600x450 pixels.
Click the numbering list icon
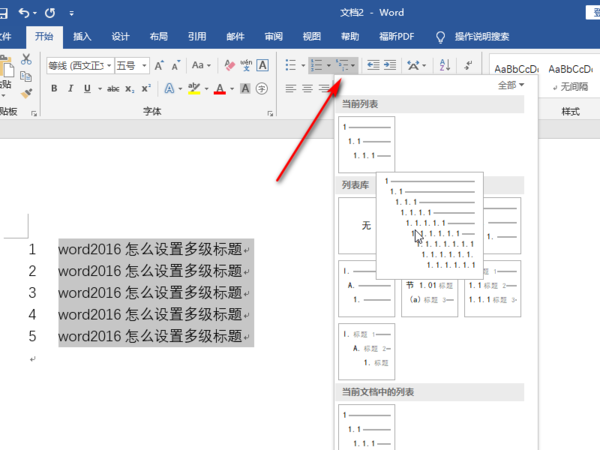click(x=317, y=65)
